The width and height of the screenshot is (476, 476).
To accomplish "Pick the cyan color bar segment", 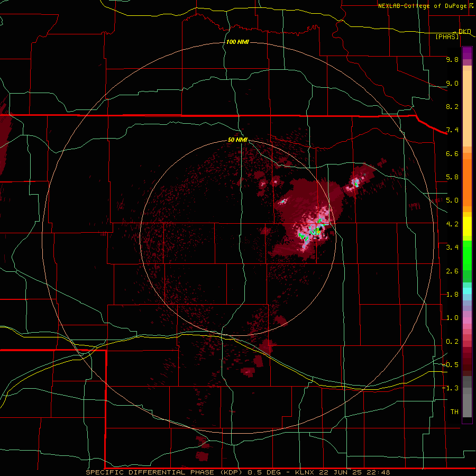I will coord(467,291).
